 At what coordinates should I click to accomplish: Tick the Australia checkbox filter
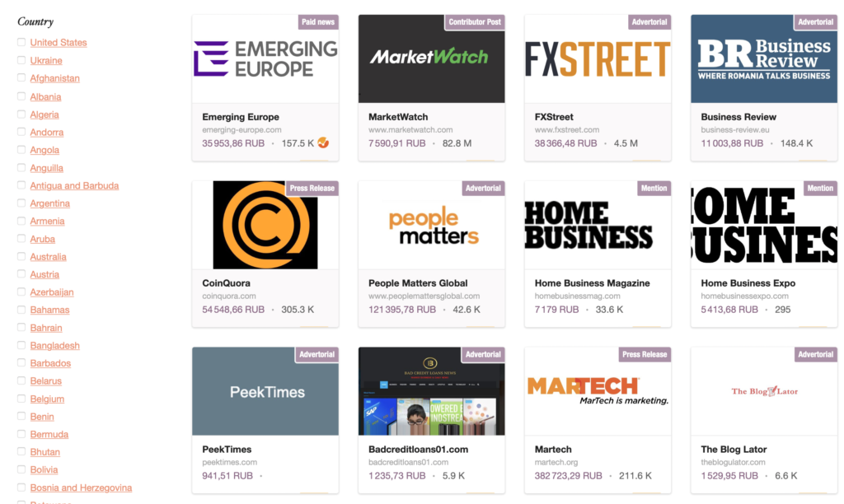pyautogui.click(x=21, y=256)
